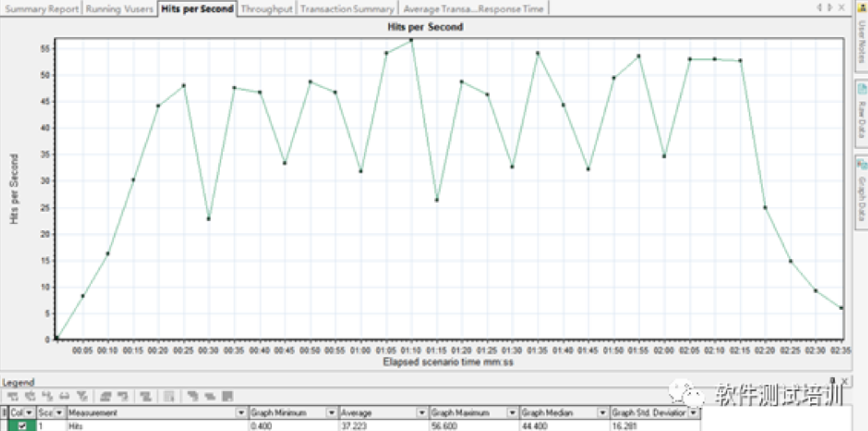This screenshot has height=431, width=868.
Task: Click the data point at 02:20
Action: pyautogui.click(x=765, y=208)
